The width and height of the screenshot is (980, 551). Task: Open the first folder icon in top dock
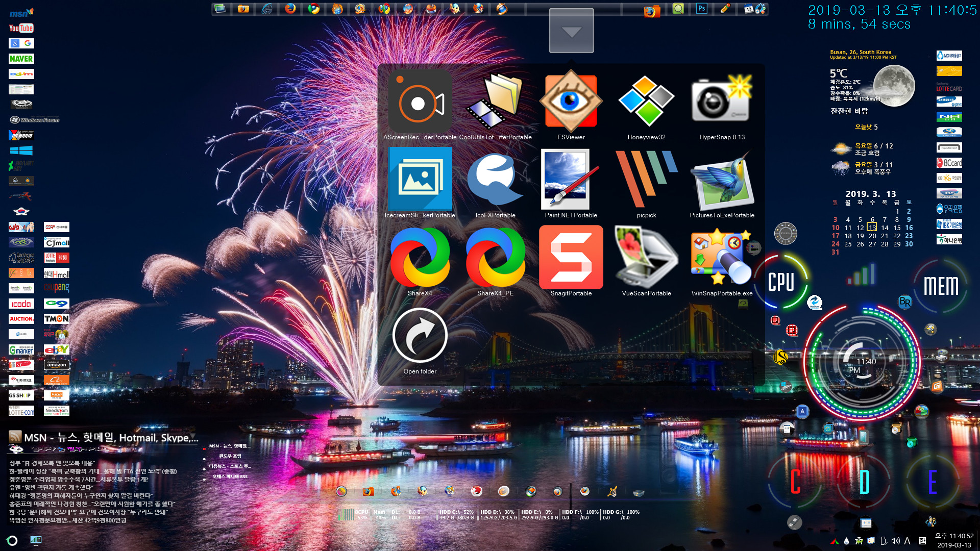click(x=243, y=9)
